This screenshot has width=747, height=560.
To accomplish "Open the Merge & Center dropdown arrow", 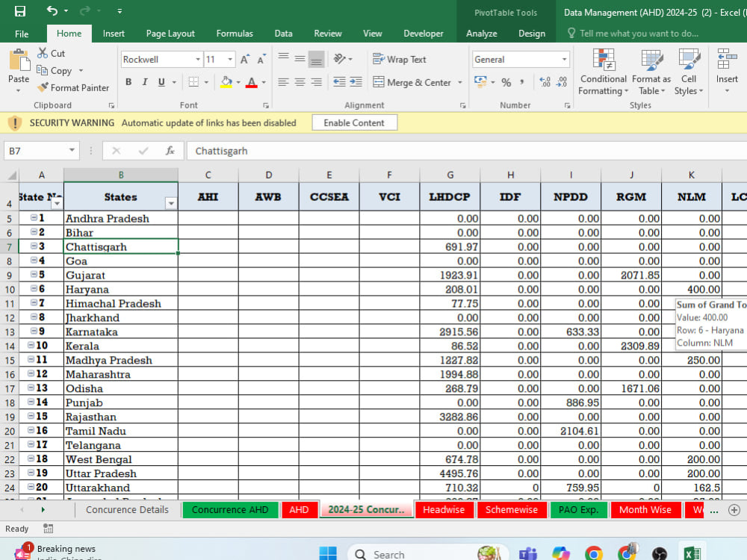I will pos(459,82).
